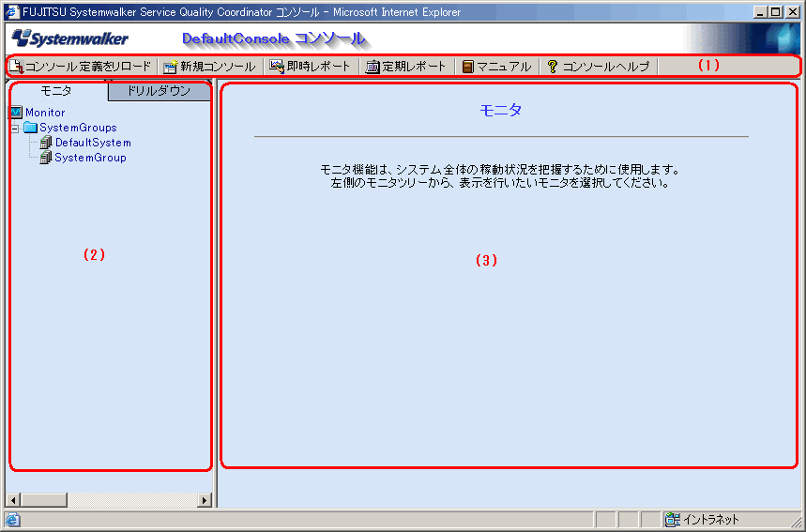
Task: Click the DefaultConsole コンソール title text
Action: pos(274,38)
